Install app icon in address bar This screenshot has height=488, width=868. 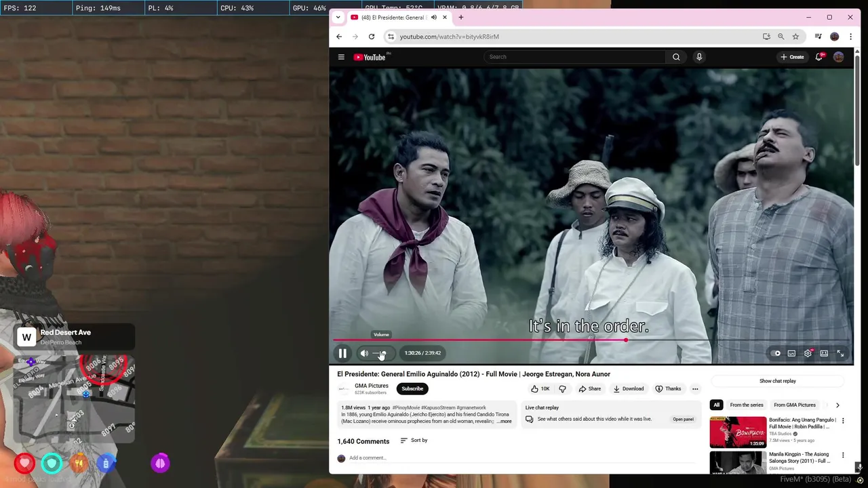pos(766,37)
